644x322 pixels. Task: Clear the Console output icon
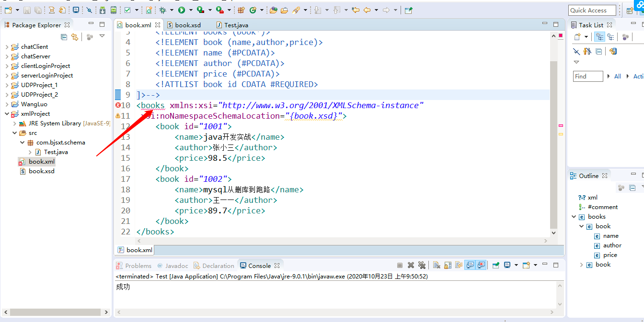[x=437, y=265]
